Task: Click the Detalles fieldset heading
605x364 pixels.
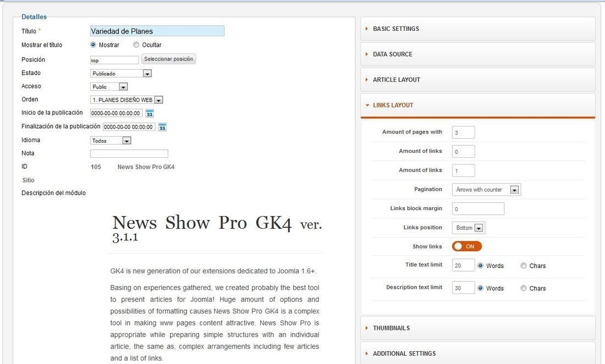Action: coord(34,17)
